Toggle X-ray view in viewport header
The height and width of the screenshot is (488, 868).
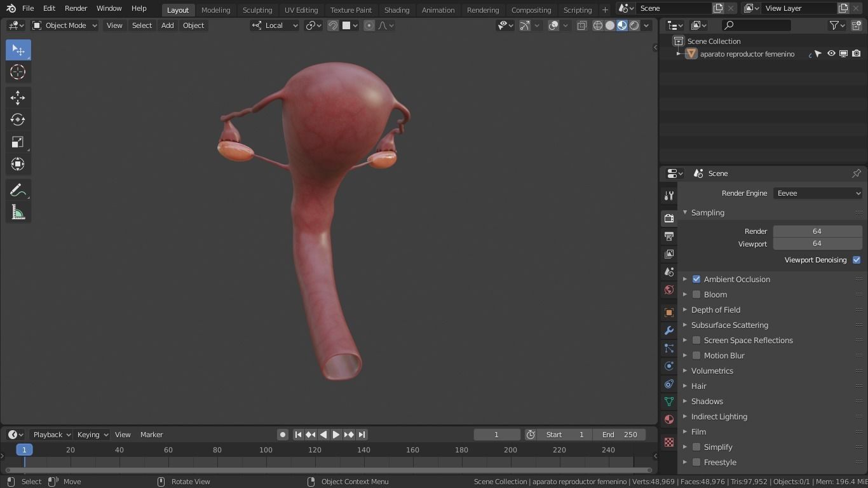581,25
